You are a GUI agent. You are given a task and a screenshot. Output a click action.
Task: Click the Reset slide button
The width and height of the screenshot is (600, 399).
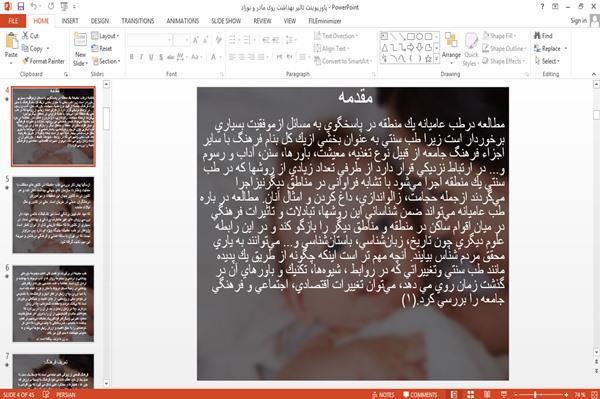[102, 49]
